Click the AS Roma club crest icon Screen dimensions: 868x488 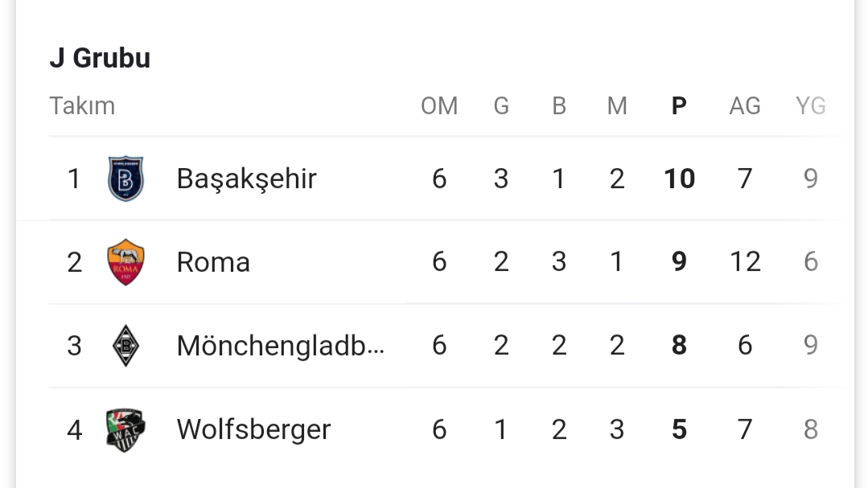click(x=125, y=262)
